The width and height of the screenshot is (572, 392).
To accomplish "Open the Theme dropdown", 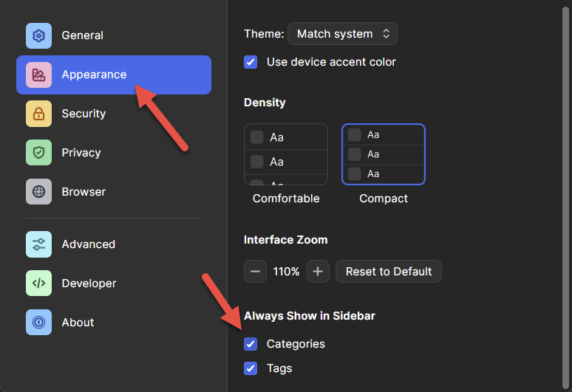I will point(342,34).
